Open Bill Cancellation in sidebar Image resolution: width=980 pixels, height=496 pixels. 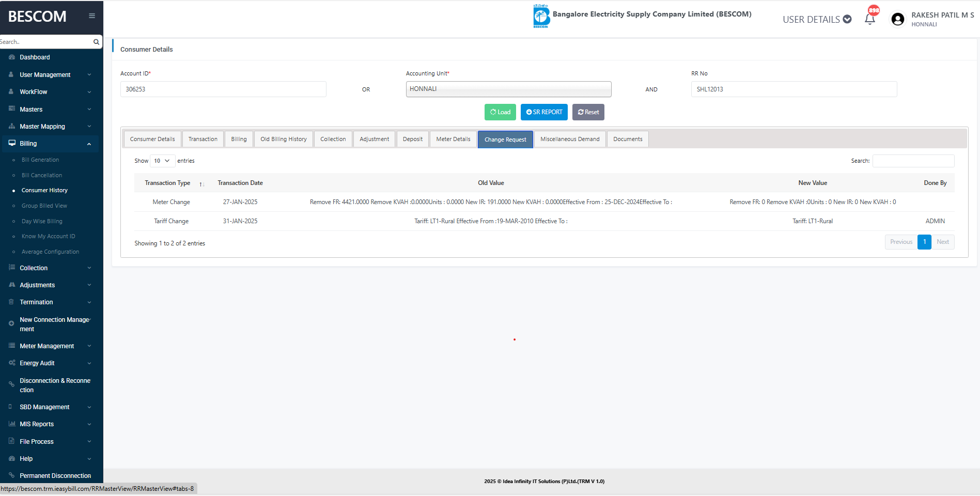42,176
